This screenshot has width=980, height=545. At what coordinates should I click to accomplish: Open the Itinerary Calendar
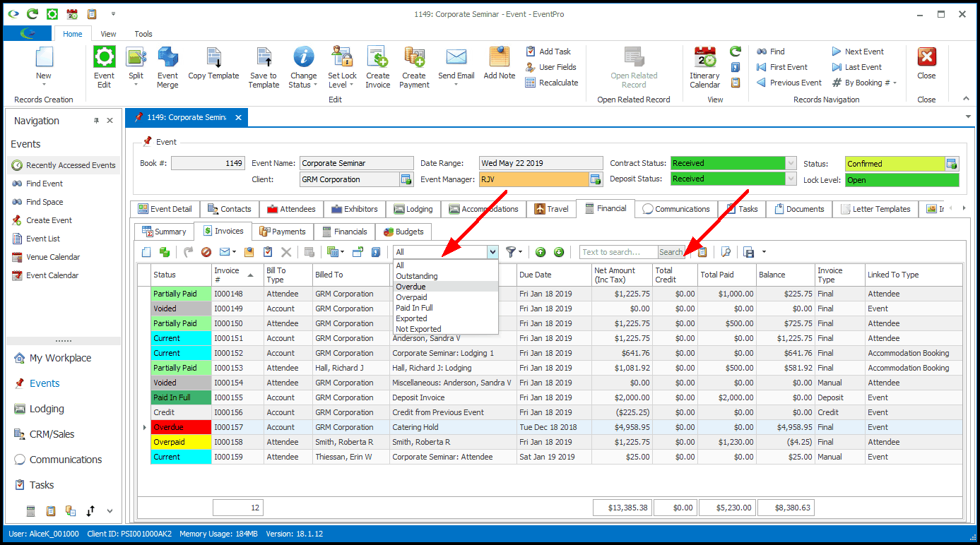click(704, 67)
